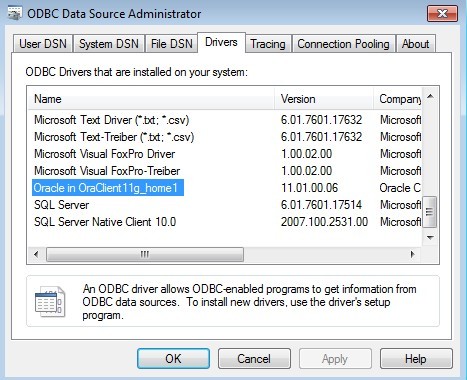Click the OK button

click(x=173, y=359)
